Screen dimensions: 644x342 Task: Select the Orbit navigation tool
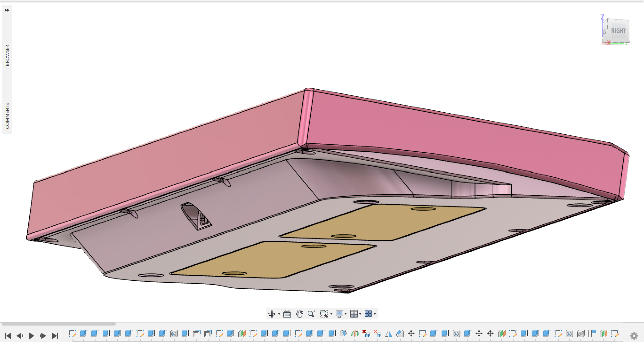click(x=271, y=314)
